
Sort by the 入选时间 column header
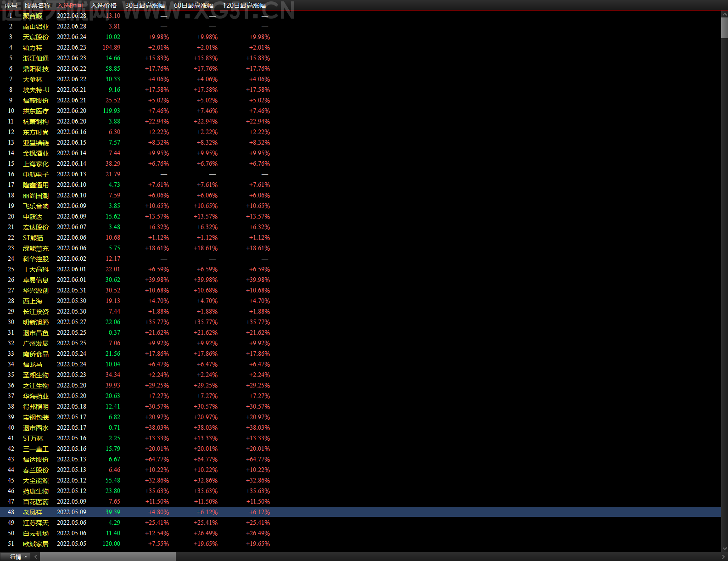(70, 6)
